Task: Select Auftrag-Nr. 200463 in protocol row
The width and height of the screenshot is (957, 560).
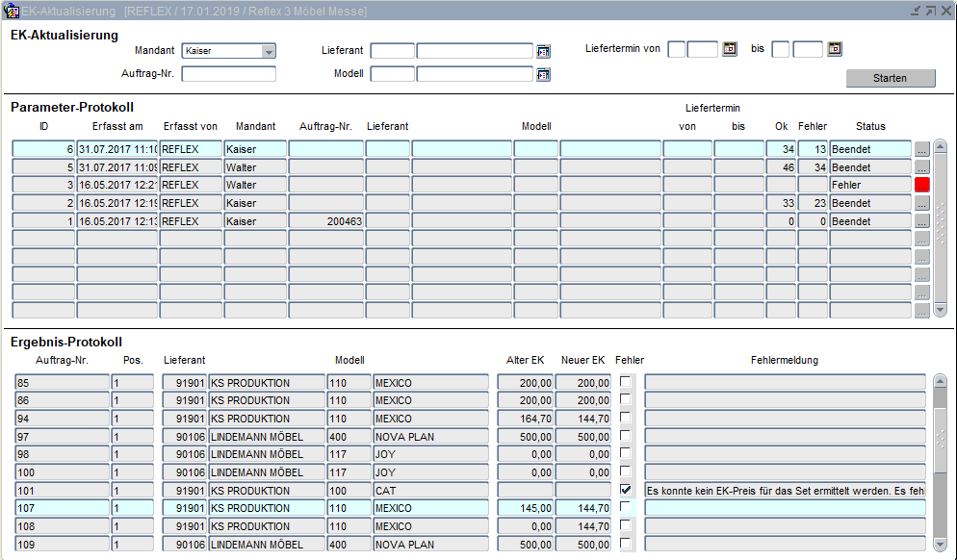Action: 325,221
